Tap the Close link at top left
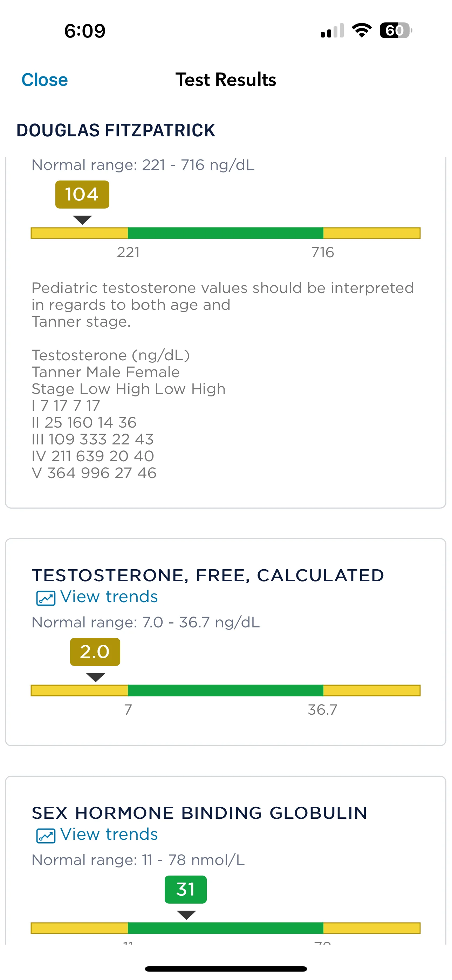452x980 pixels. (x=44, y=80)
